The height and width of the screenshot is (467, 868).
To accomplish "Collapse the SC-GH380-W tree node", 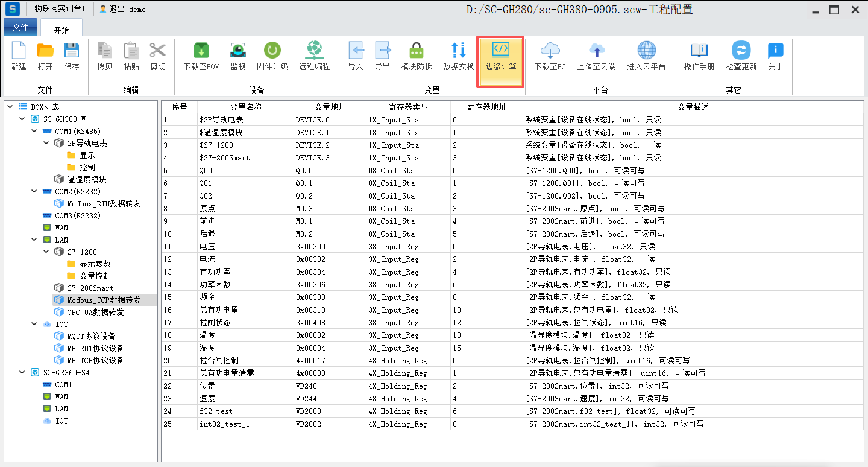I will click(22, 119).
